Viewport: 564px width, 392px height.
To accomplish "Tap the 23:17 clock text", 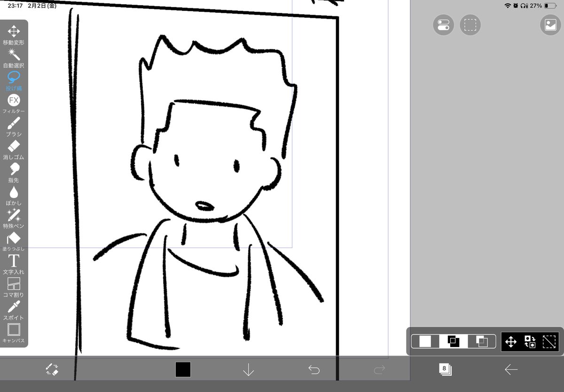I will (16, 6).
